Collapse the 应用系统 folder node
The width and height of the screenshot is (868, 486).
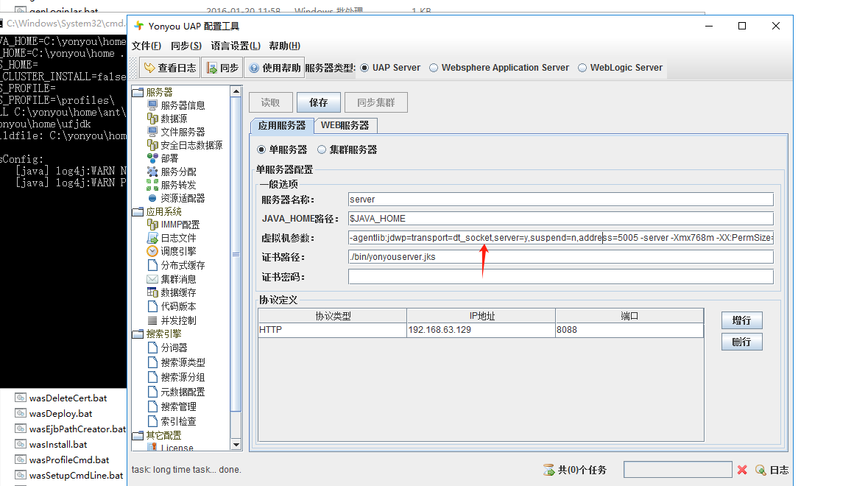point(138,211)
